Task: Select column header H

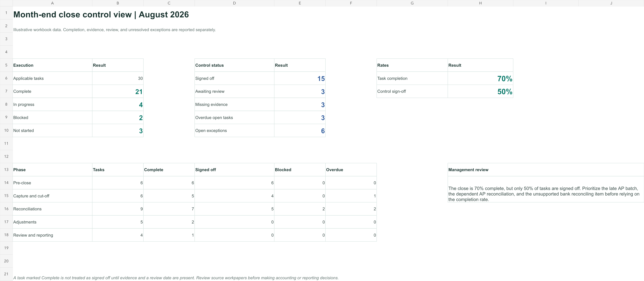Action: click(x=480, y=3)
